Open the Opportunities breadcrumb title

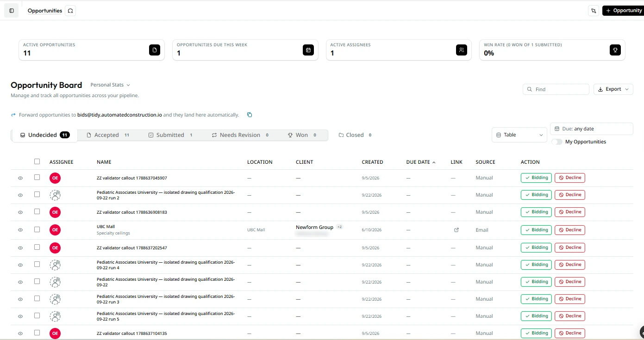[x=45, y=11]
